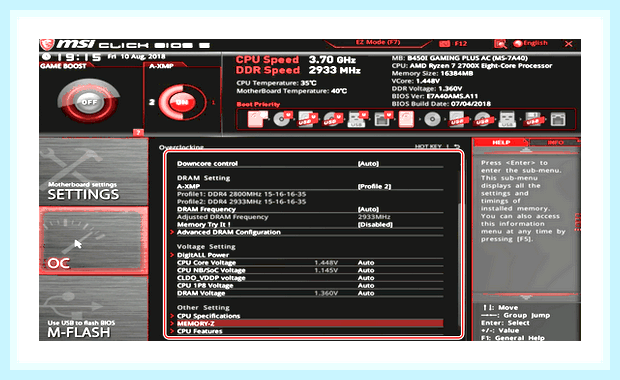This screenshot has width=620, height=380.
Task: Select the legacy USB key boot icon
Action: 507,119
